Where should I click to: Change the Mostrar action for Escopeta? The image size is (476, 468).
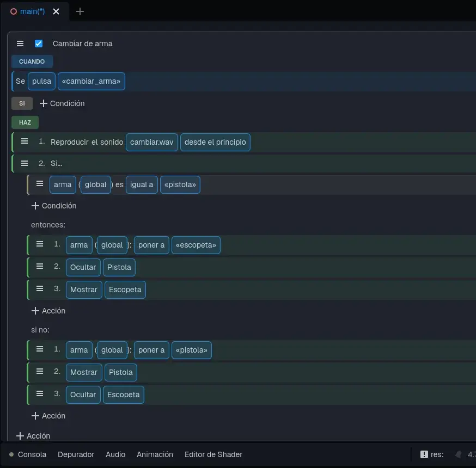(x=84, y=290)
